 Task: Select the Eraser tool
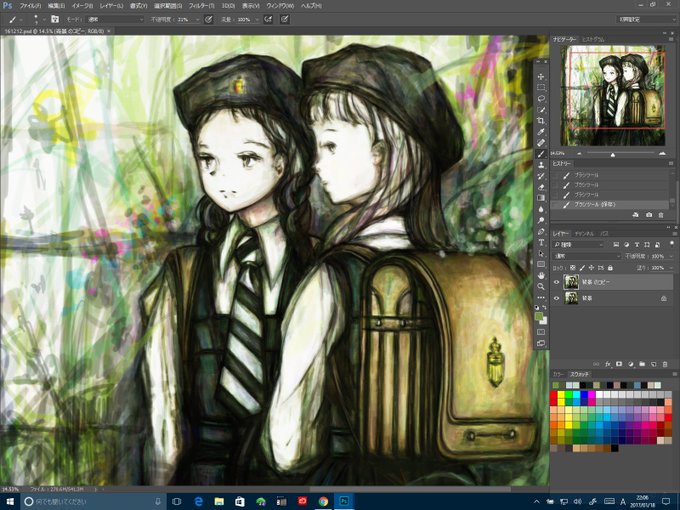541,187
